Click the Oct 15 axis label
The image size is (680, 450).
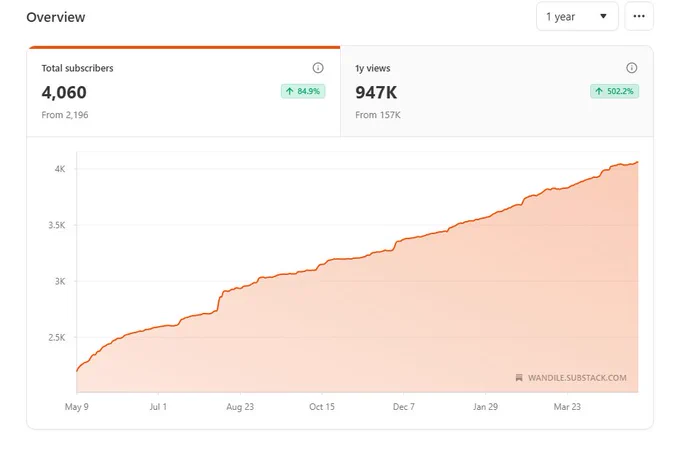pos(322,407)
